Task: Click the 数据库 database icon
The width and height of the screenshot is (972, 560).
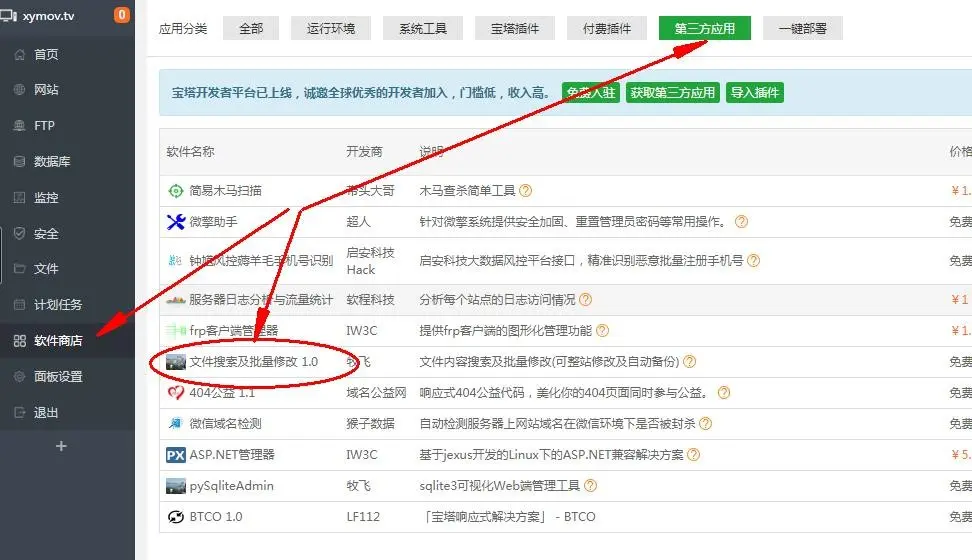Action: pyautogui.click(x=20, y=161)
